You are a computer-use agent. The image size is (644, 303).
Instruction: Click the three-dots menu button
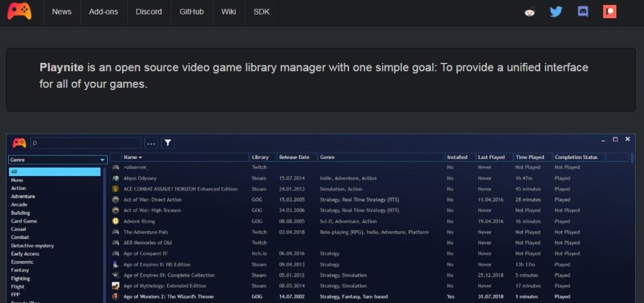(x=151, y=143)
